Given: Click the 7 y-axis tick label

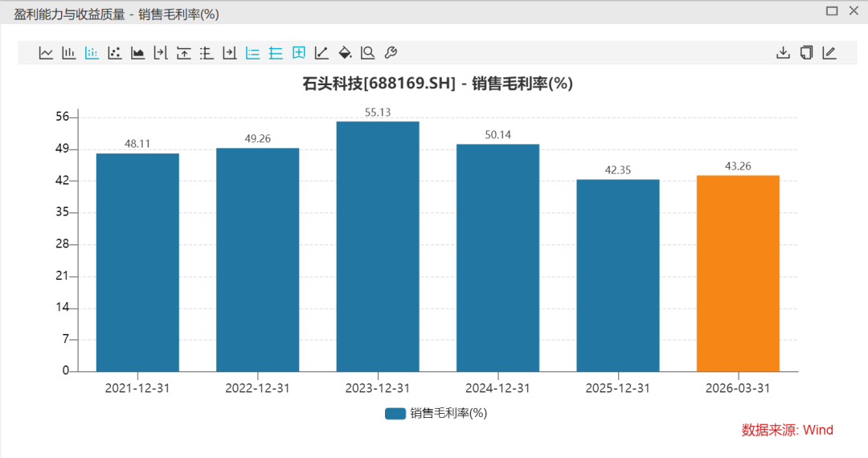Looking at the screenshot, I should pyautogui.click(x=66, y=339).
